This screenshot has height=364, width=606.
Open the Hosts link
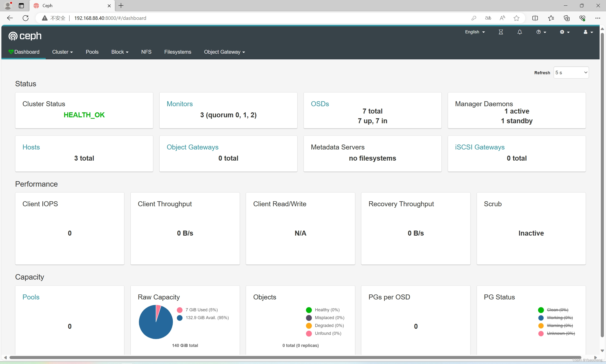(31, 147)
